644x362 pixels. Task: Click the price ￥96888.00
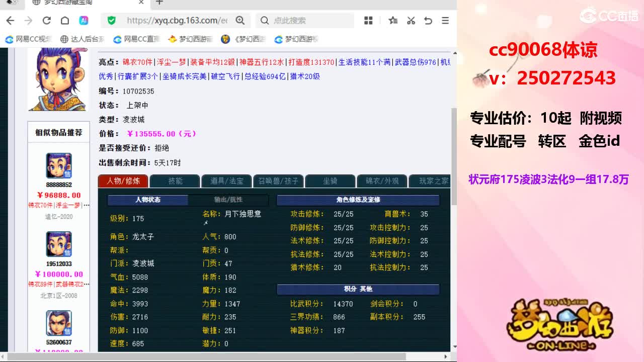point(59,195)
